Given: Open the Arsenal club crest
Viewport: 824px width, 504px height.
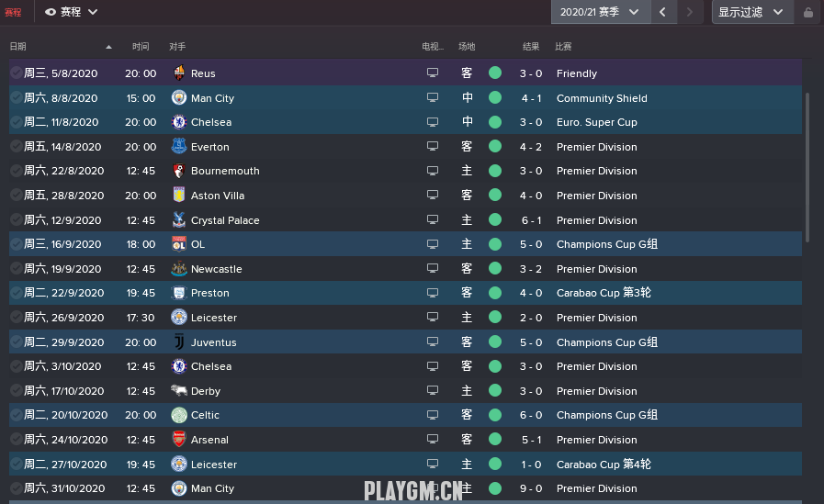Looking at the screenshot, I should [179, 440].
